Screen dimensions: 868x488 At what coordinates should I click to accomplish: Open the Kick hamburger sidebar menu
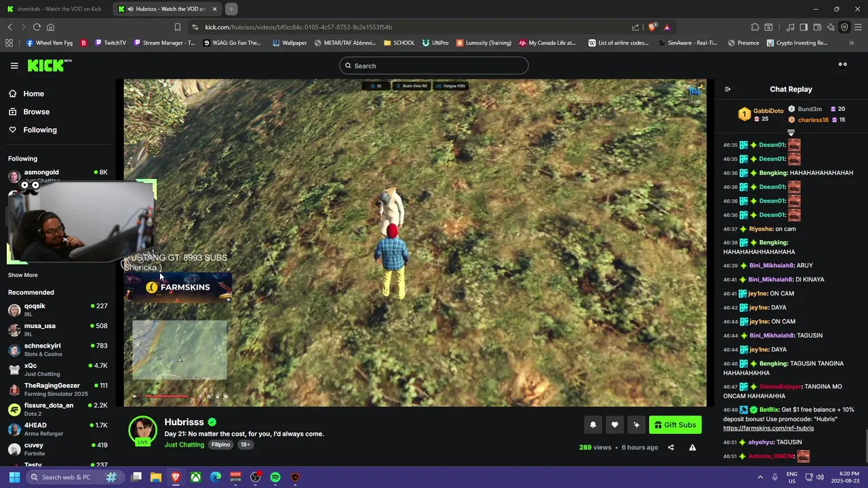point(14,66)
